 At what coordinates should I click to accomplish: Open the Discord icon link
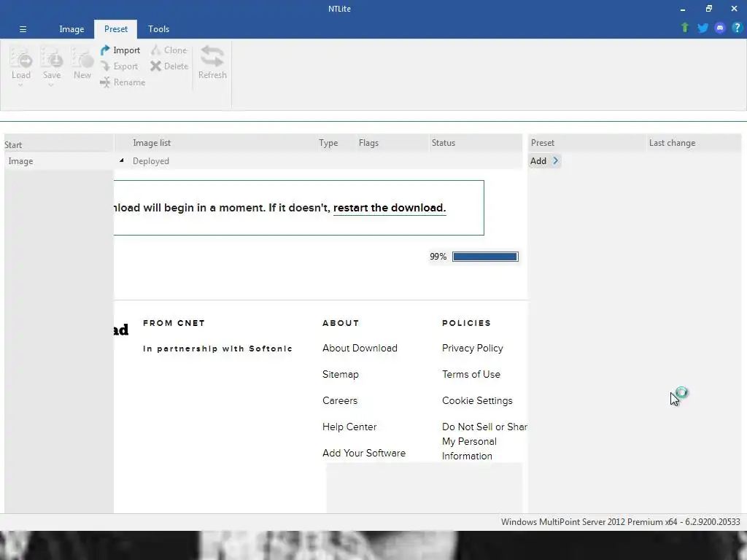(x=720, y=28)
